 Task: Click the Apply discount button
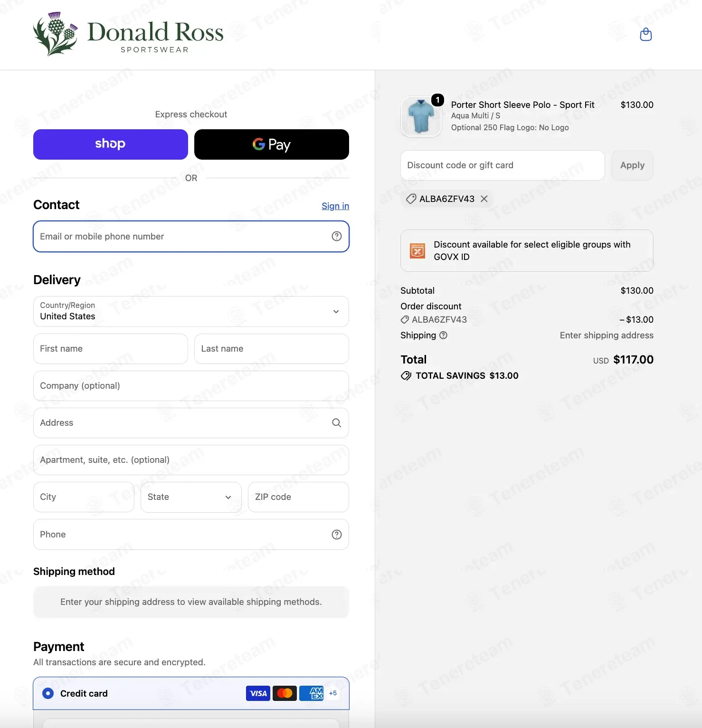click(632, 165)
